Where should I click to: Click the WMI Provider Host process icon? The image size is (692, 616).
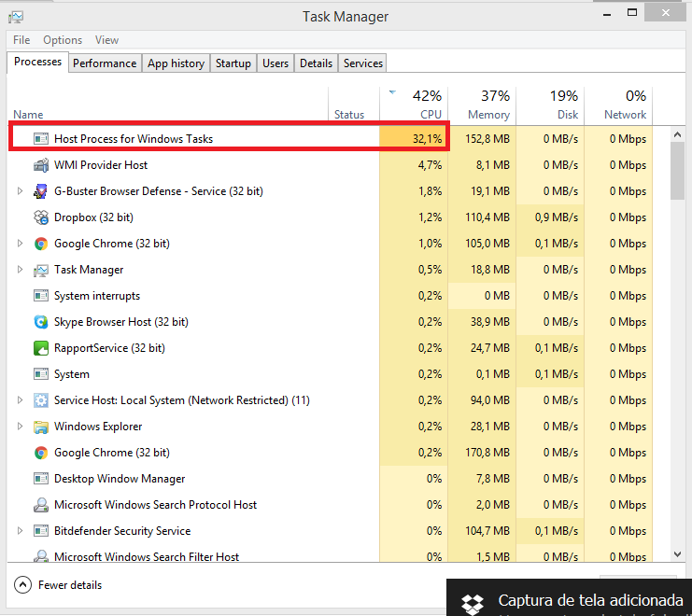coord(41,165)
